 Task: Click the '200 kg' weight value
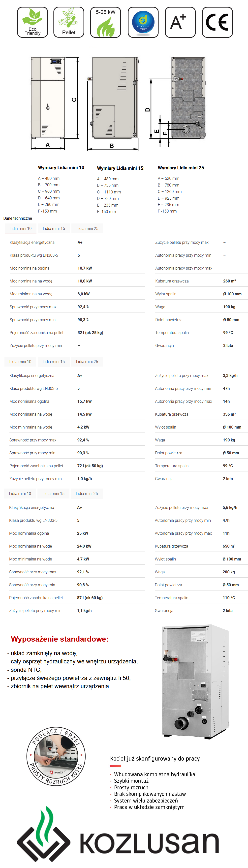tap(229, 572)
